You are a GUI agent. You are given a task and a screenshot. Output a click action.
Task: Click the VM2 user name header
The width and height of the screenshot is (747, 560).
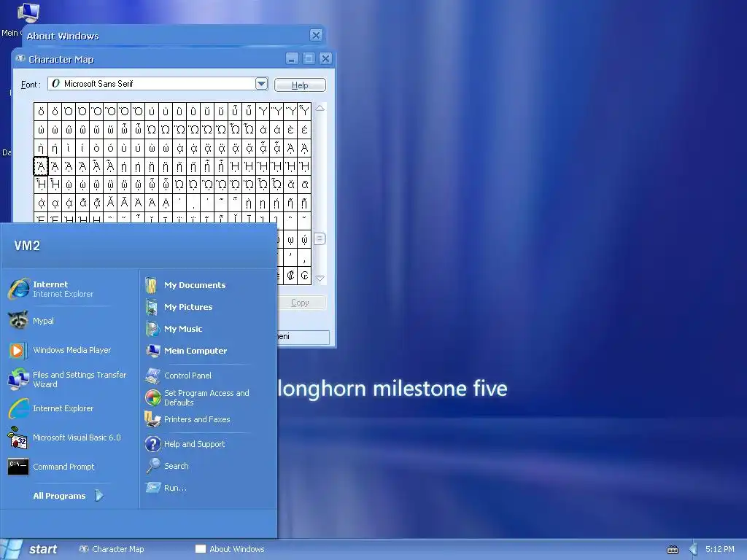pyautogui.click(x=27, y=246)
